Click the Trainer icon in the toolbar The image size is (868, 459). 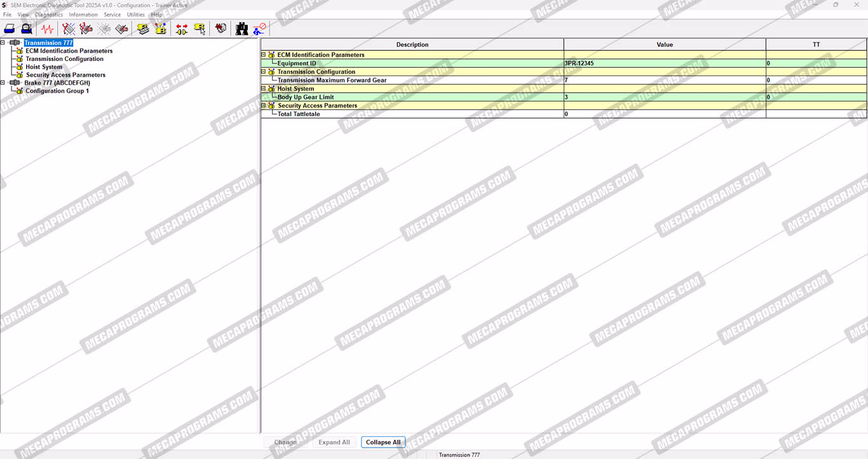coord(259,29)
